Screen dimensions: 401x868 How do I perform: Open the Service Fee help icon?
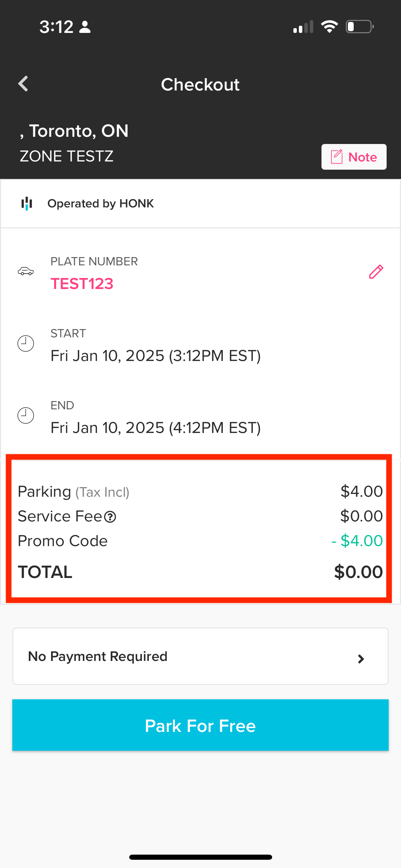coord(110,517)
